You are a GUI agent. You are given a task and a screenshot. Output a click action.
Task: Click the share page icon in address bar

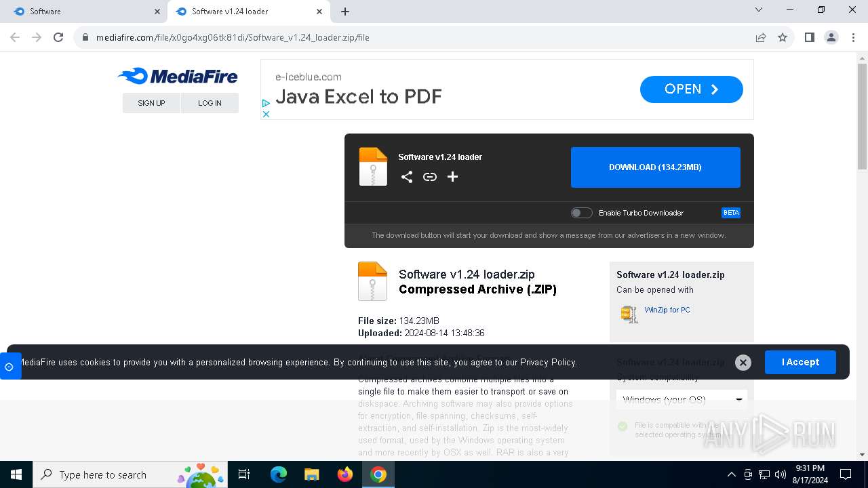tap(761, 37)
